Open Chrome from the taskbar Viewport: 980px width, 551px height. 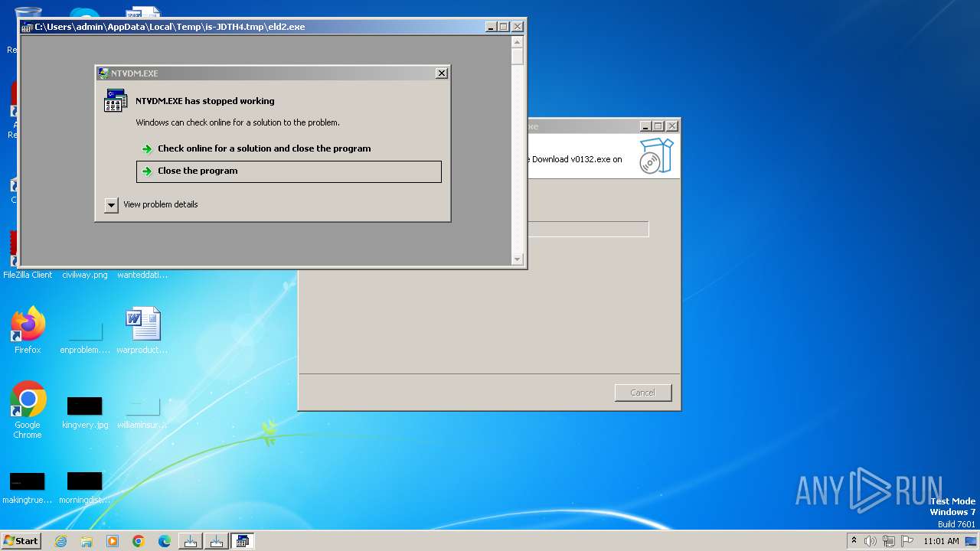pyautogui.click(x=139, y=541)
